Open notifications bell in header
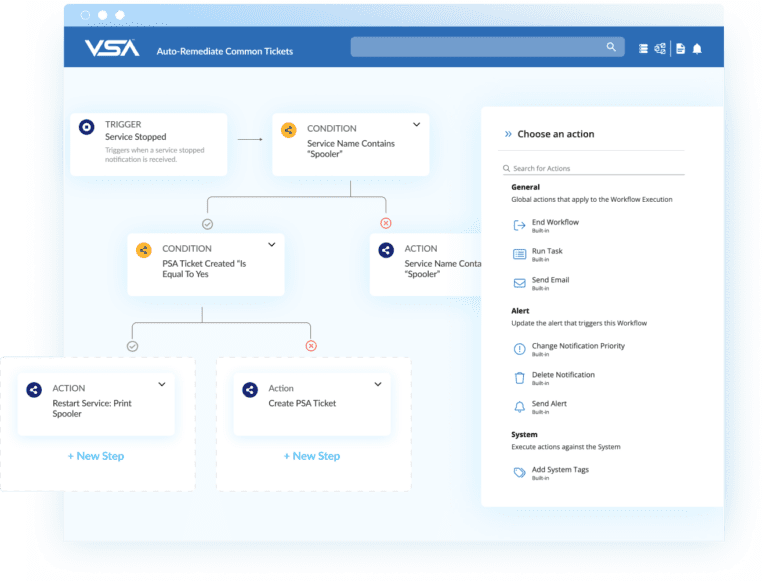This screenshot has height=581, width=768. point(697,48)
